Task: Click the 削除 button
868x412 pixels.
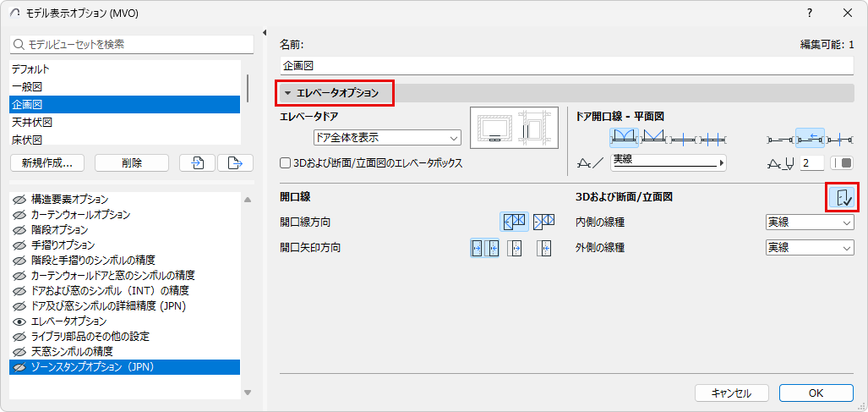Action: click(x=132, y=162)
